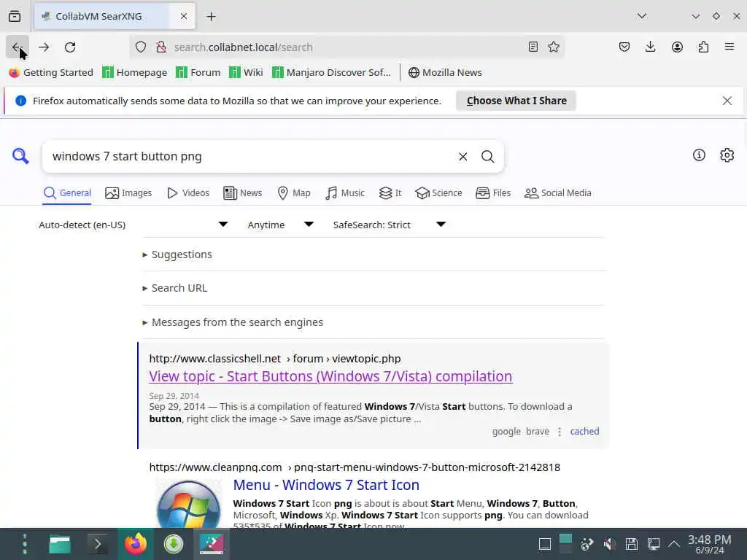Open the Firefox account icon

tap(677, 47)
